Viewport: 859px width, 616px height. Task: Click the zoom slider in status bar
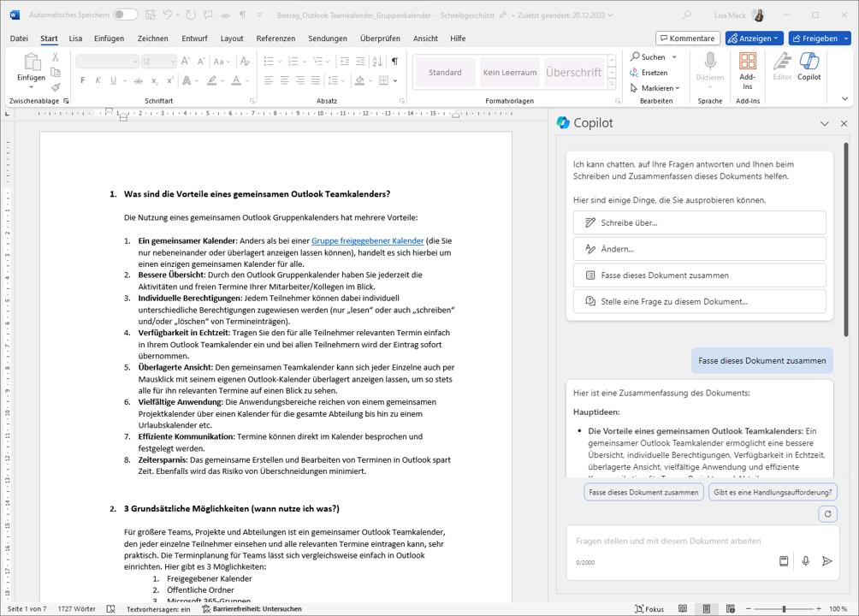784,609
